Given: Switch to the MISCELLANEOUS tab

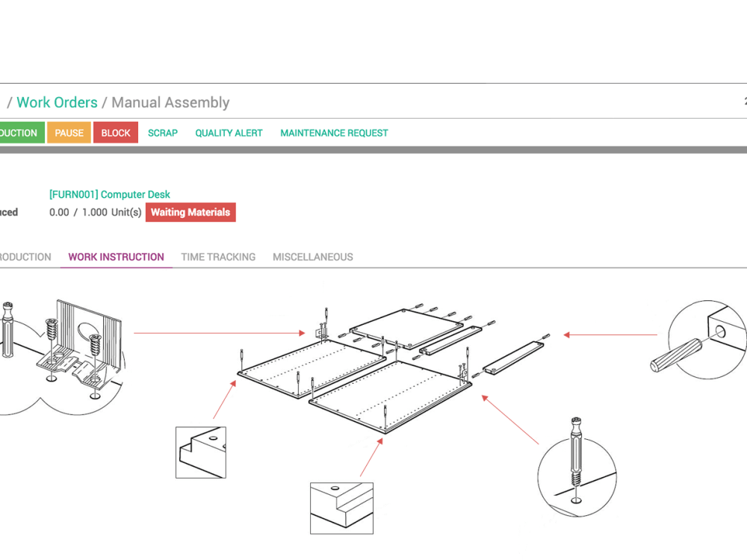Looking at the screenshot, I should tap(313, 257).
